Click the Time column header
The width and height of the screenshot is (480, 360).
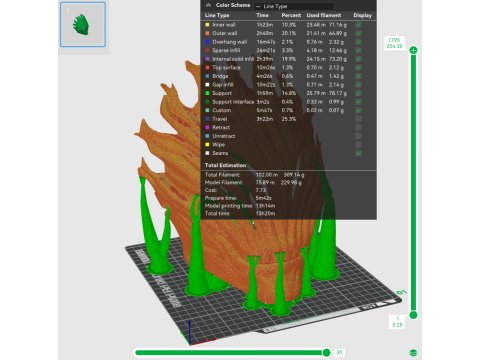click(262, 15)
